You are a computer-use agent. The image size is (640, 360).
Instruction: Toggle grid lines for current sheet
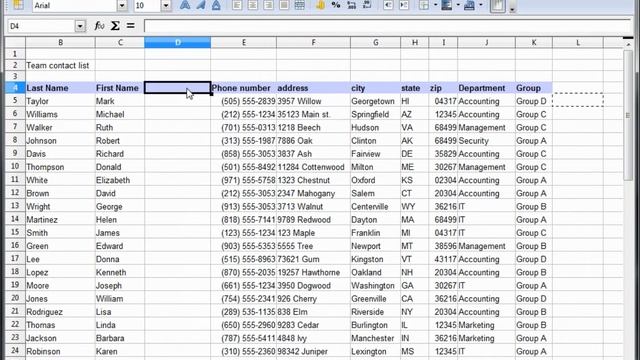pyautogui.click(x=498, y=5)
